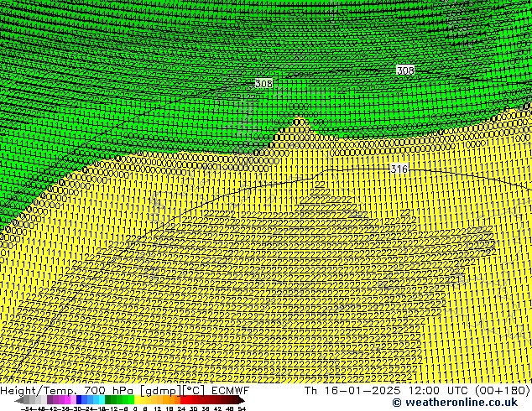The image size is (532, 411).
Task: Click the Height/Temp. 700 hPa title
Action: (x=67, y=390)
